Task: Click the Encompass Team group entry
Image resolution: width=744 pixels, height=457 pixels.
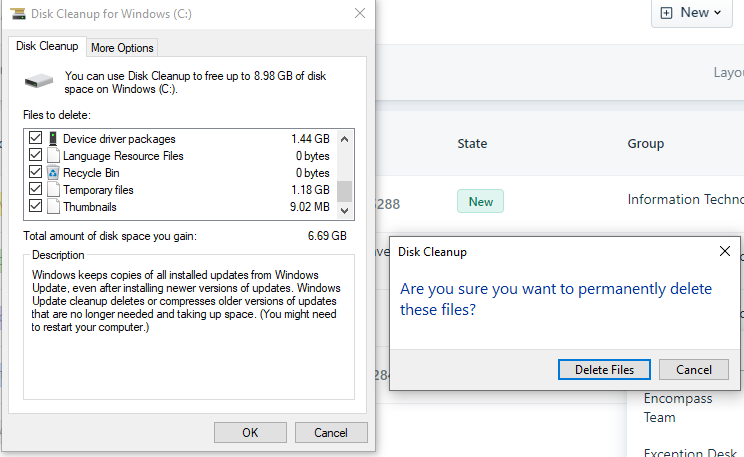Action: pyautogui.click(x=678, y=408)
